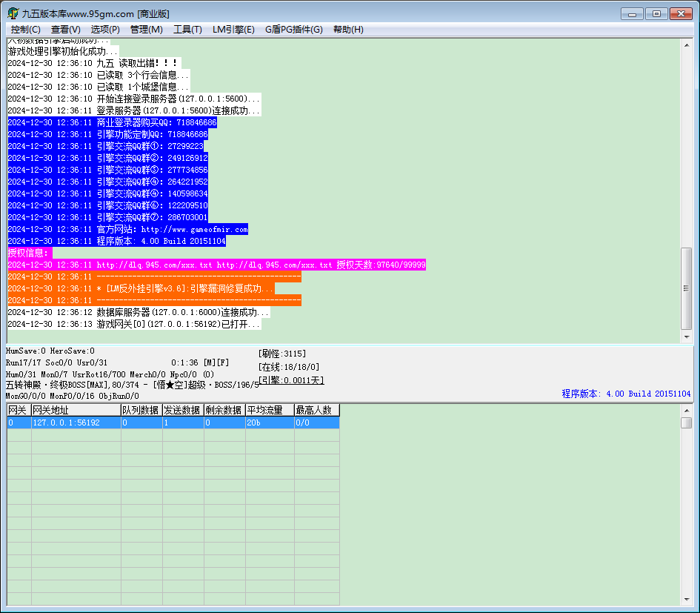Open the 选项(P) menu
The image size is (700, 613).
(x=105, y=30)
